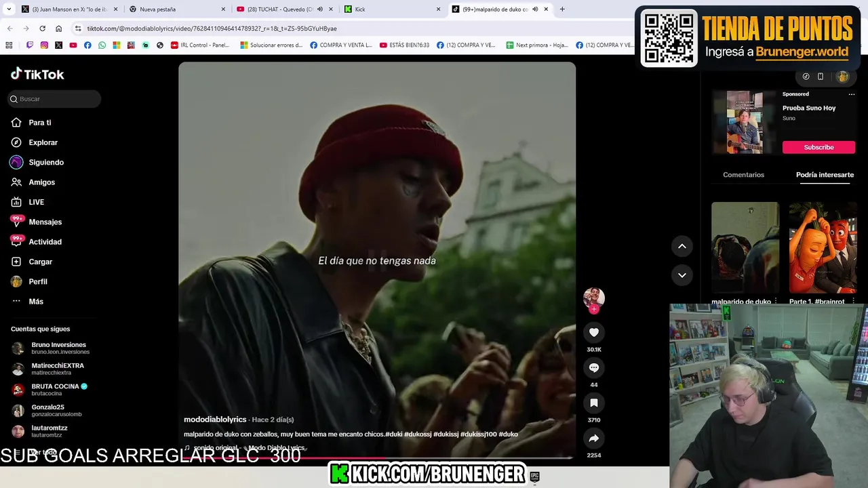Save video with bookmark icon
868x488 pixels.
[x=594, y=403]
